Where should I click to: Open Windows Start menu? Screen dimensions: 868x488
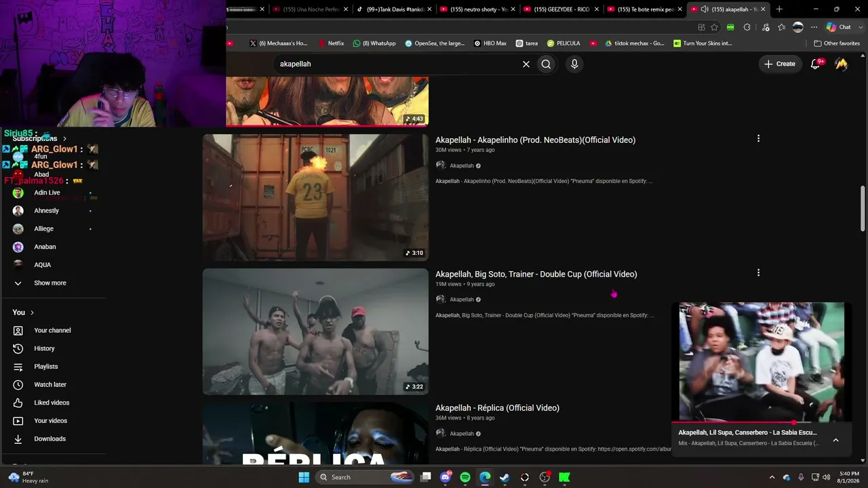point(304,477)
